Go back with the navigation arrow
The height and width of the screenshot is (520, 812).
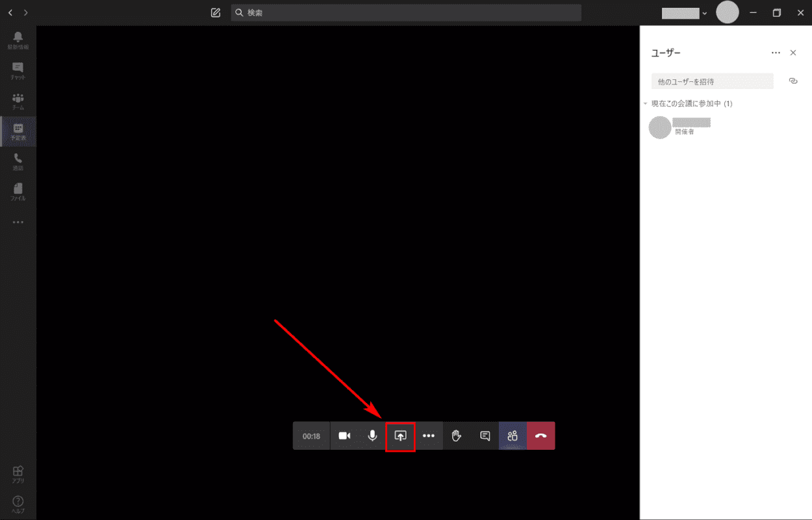click(10, 12)
